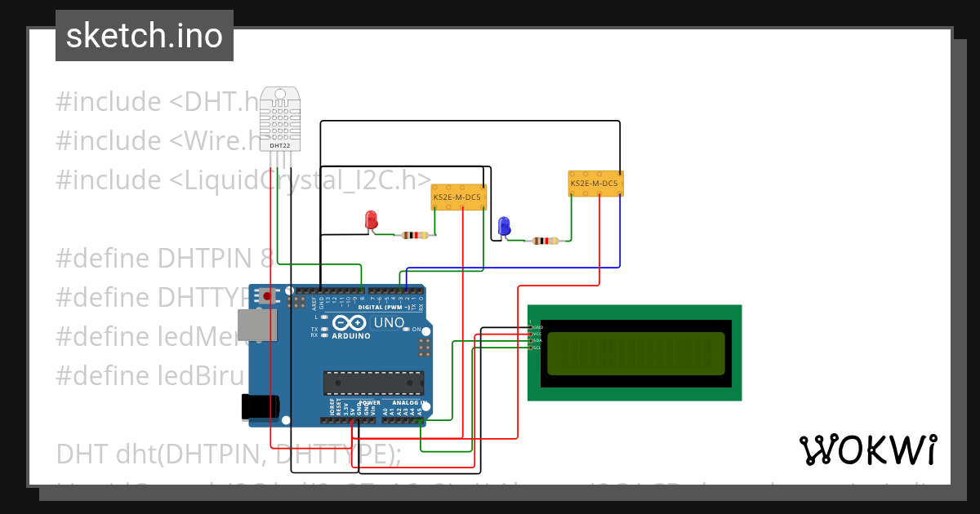The height and width of the screenshot is (514, 980).
Task: Open the sketch.ino tab
Action: click(145, 34)
